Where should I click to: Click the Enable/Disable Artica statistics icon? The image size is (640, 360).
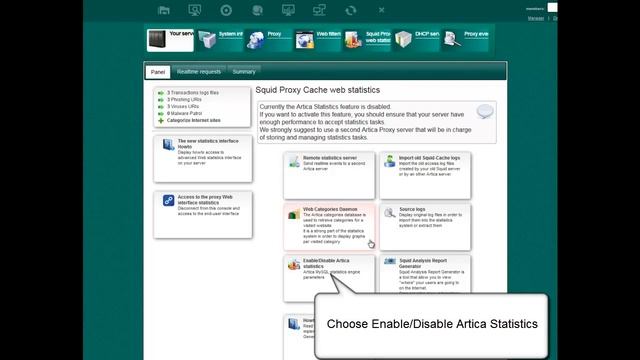pyautogui.click(x=294, y=264)
